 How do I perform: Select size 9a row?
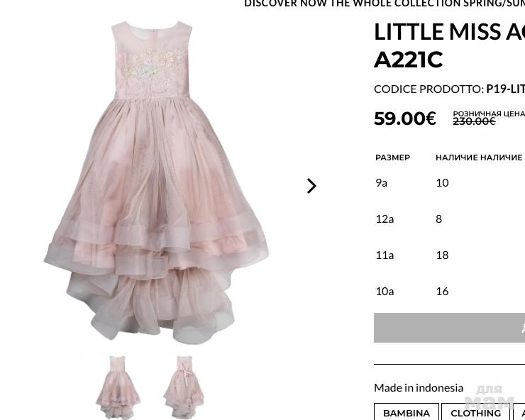click(x=449, y=183)
